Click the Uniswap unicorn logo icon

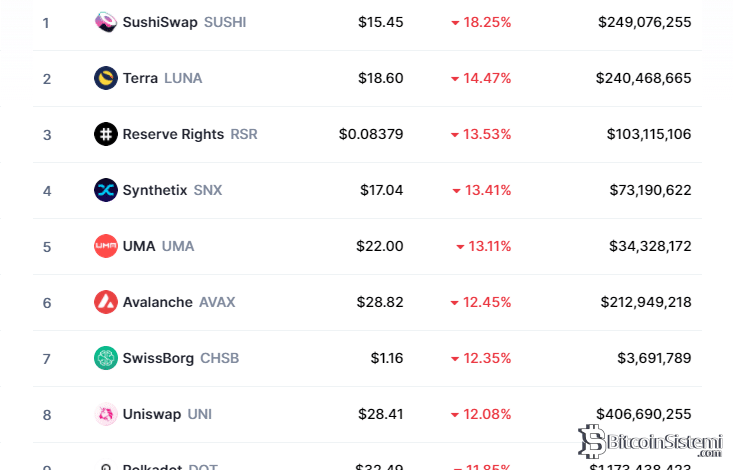click(106, 414)
